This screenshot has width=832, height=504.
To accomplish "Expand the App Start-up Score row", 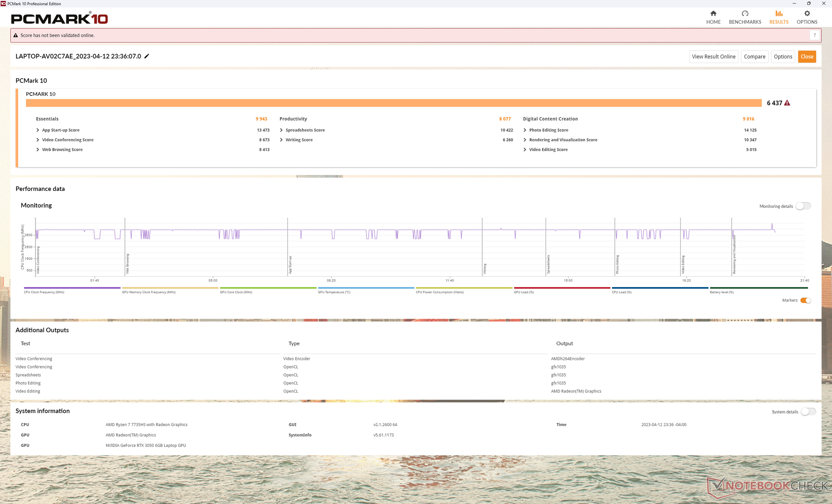I will 38,130.
